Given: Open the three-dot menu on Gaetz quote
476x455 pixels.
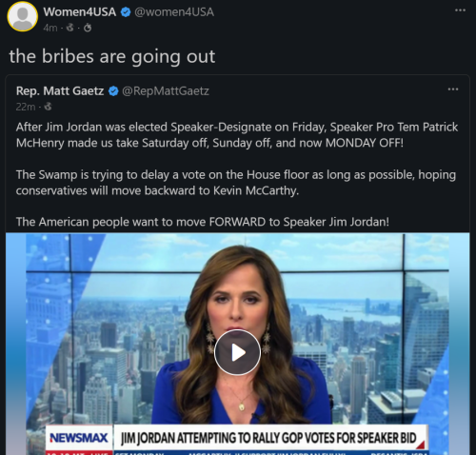Looking at the screenshot, I should click(453, 89).
